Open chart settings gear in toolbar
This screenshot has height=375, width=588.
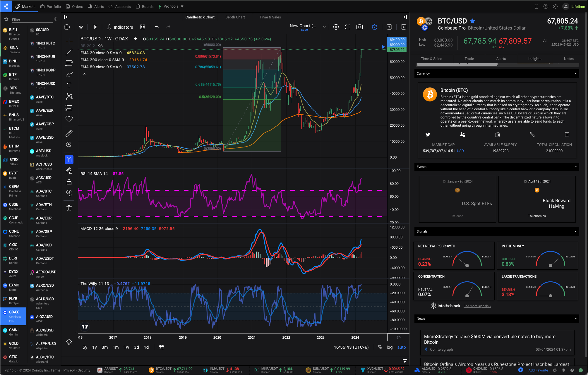[336, 27]
